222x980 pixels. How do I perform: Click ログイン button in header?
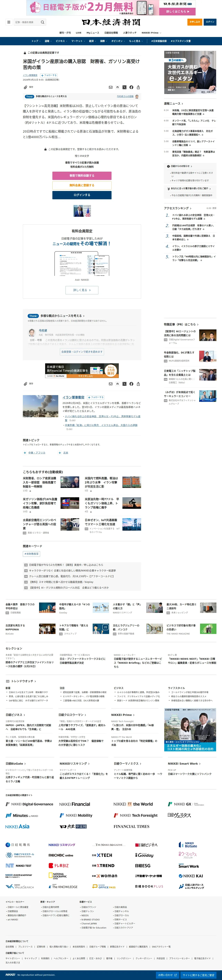click(210, 22)
